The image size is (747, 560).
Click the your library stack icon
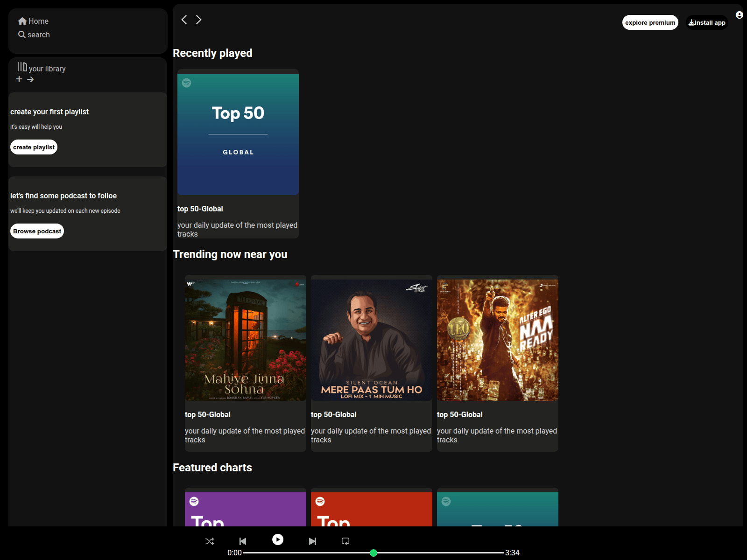click(x=22, y=67)
